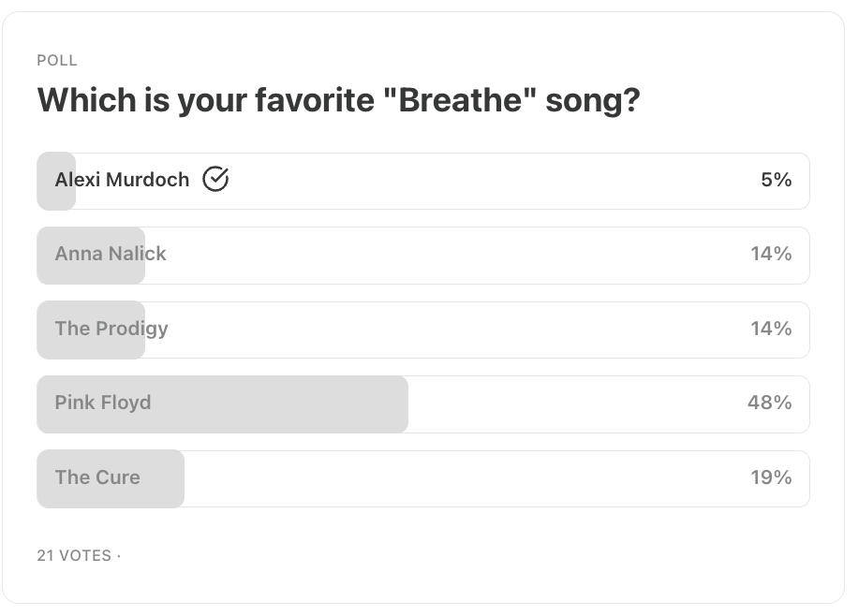The image size is (858, 616).
Task: Click the Anna Nalick name text
Action: tap(111, 254)
